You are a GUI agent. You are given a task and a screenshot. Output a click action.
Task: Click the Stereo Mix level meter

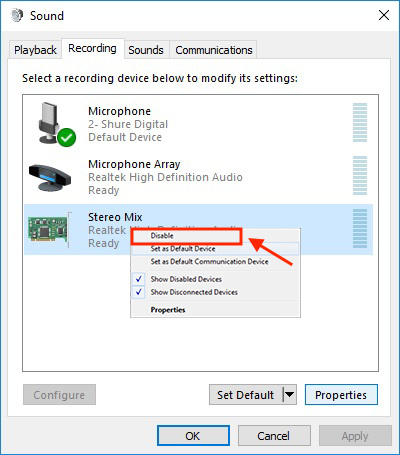tap(360, 228)
